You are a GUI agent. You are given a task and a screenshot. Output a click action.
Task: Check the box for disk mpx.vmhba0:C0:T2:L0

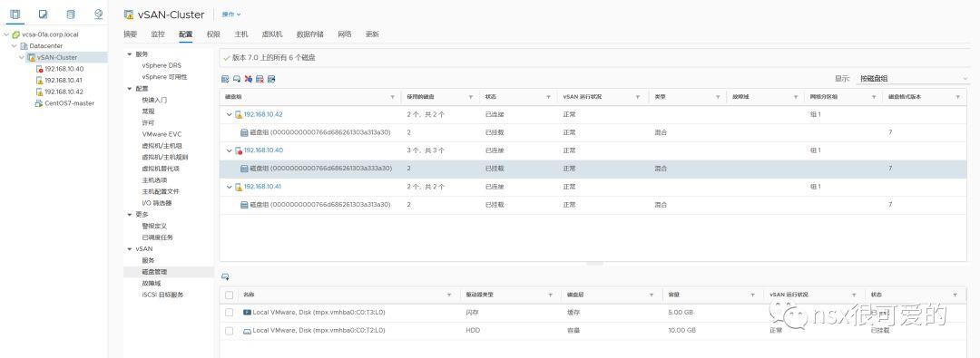point(230,331)
